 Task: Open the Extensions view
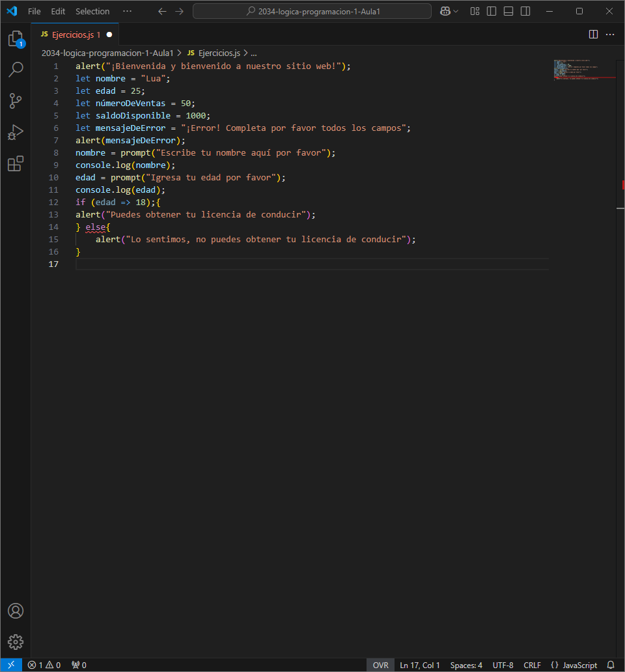(16, 163)
